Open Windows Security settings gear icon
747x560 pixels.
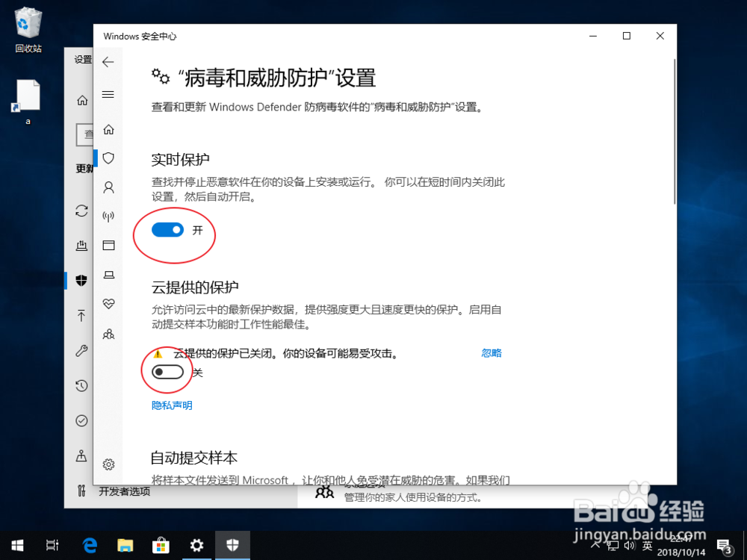(108, 464)
